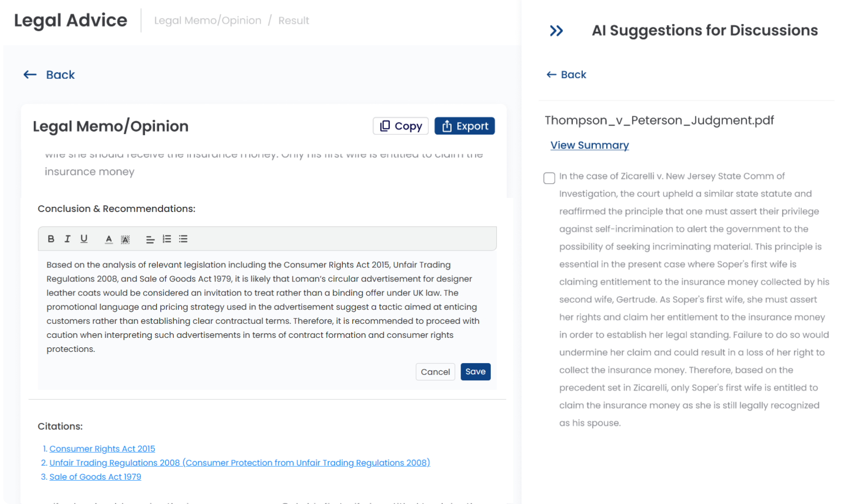Image resolution: width=850 pixels, height=504 pixels.
Task: Click the Thompson_v_Peterson_Judgment.pdf file name
Action: [659, 120]
